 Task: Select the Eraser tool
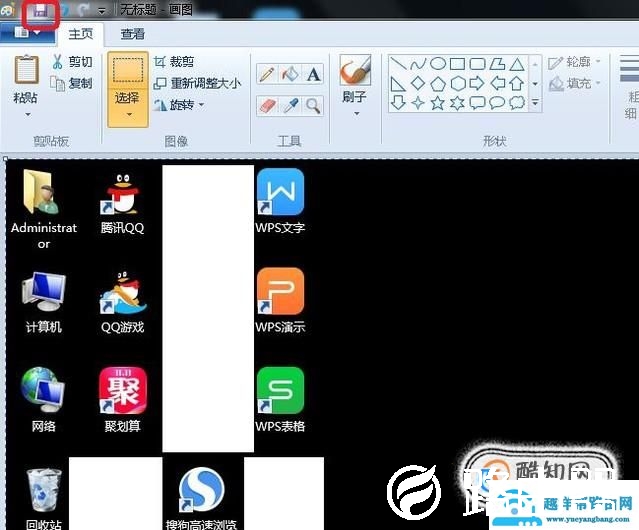pyautogui.click(x=267, y=106)
